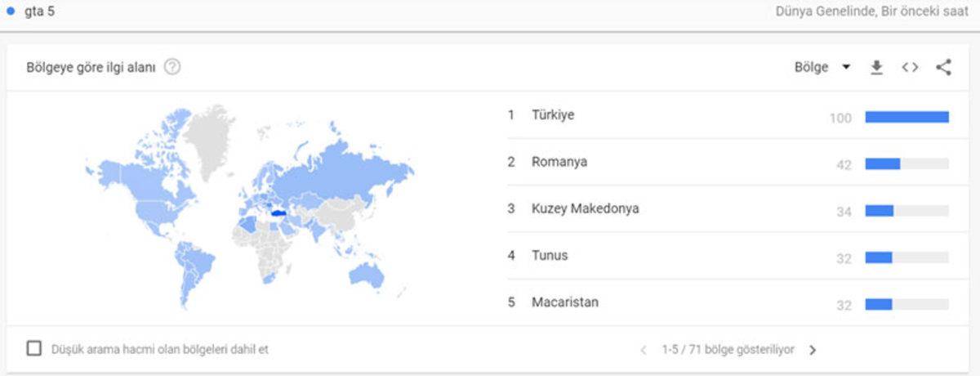Click the blue dot beside gta 5

click(x=11, y=11)
